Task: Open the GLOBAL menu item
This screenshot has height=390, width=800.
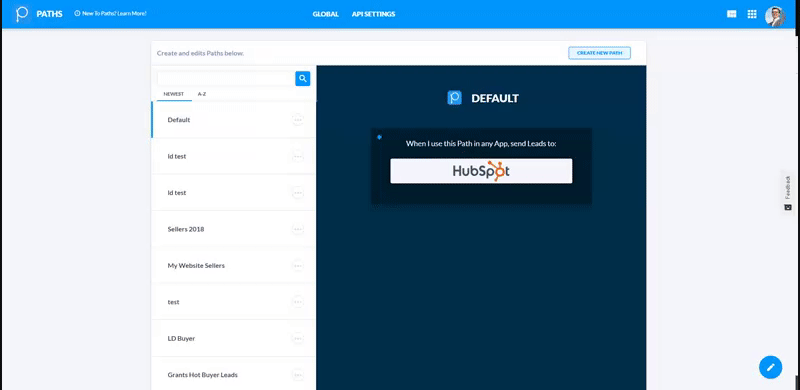Action: point(326,14)
